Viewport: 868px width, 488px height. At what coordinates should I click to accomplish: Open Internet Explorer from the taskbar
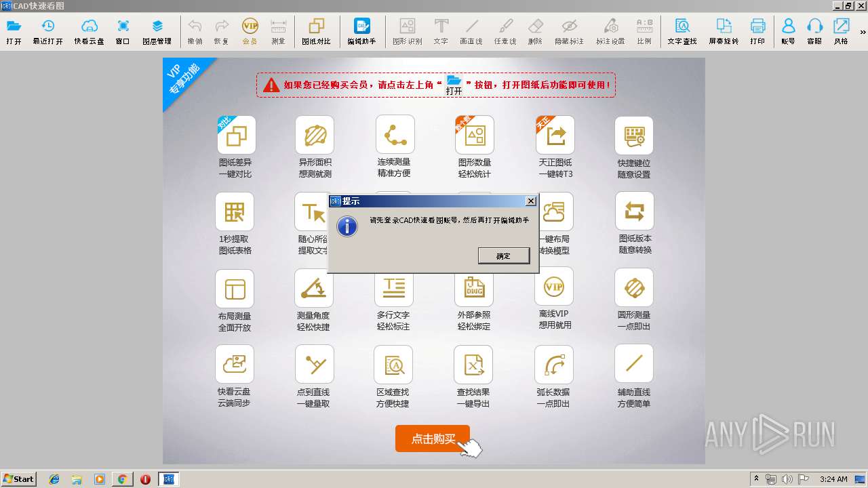click(54, 479)
